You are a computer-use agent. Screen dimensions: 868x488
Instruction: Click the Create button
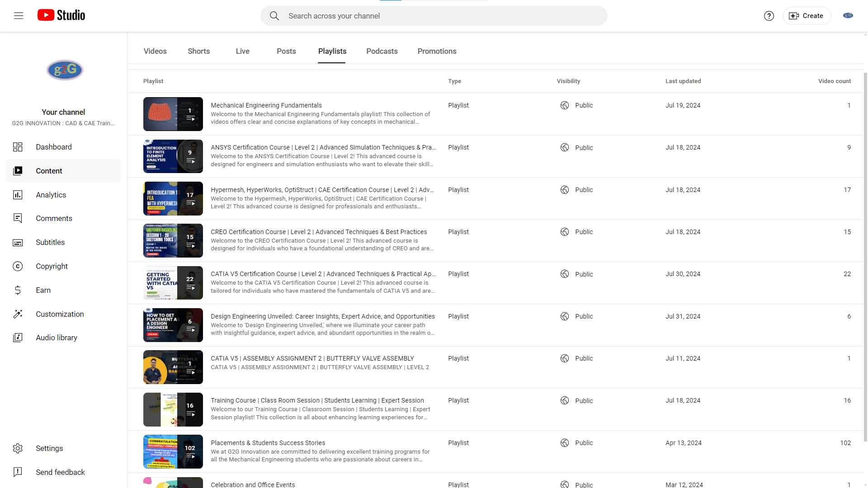click(807, 16)
